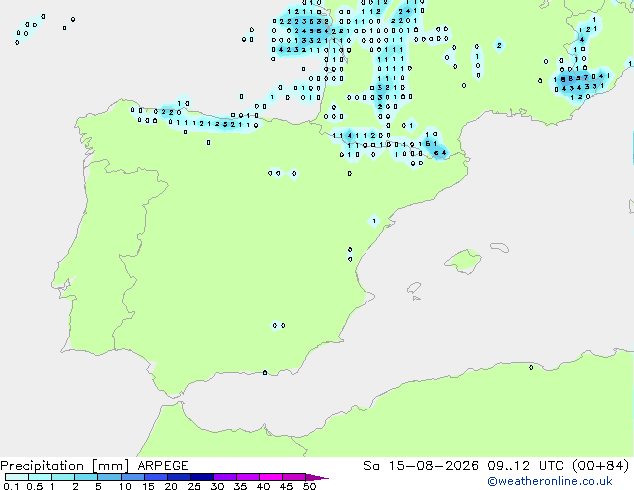Click the '10' legend scale value
Viewport: 634px width, 490px height.
pos(125,486)
